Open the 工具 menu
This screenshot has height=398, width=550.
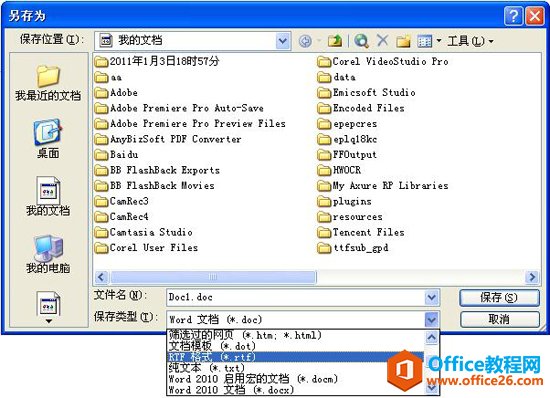pos(470,41)
